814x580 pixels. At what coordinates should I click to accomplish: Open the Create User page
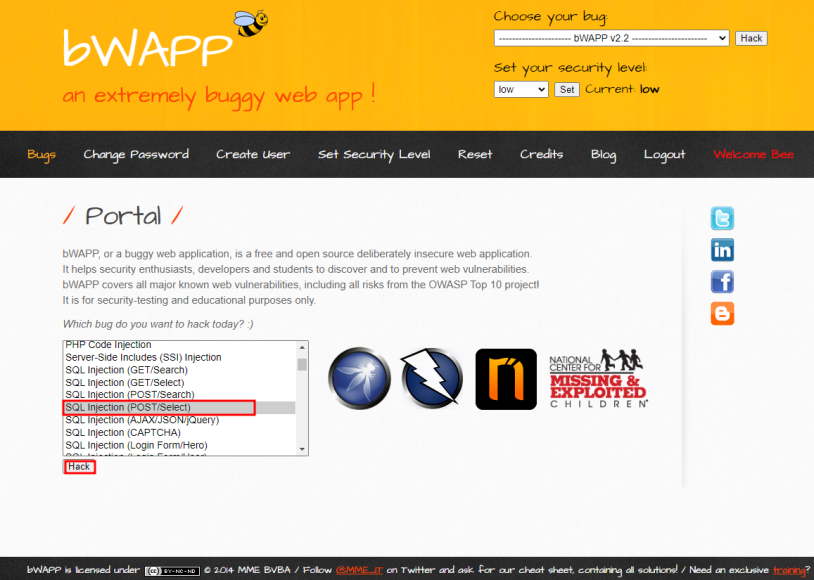pyautogui.click(x=253, y=154)
